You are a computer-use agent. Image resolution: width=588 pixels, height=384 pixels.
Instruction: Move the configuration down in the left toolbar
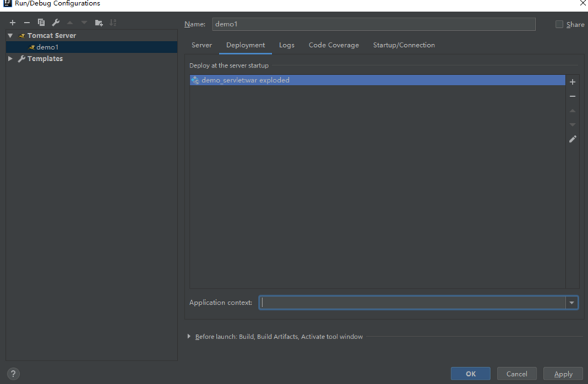point(84,23)
